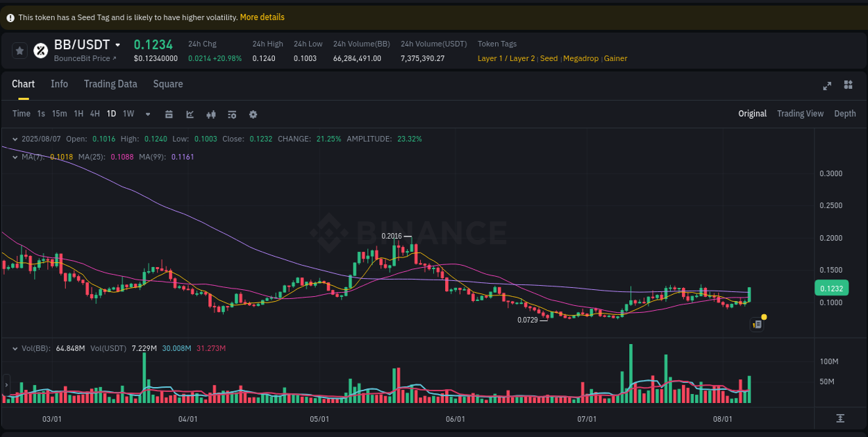Screen dimensions: 868x437
Task: Open chart settings via the gear icon
Action: pyautogui.click(x=253, y=113)
